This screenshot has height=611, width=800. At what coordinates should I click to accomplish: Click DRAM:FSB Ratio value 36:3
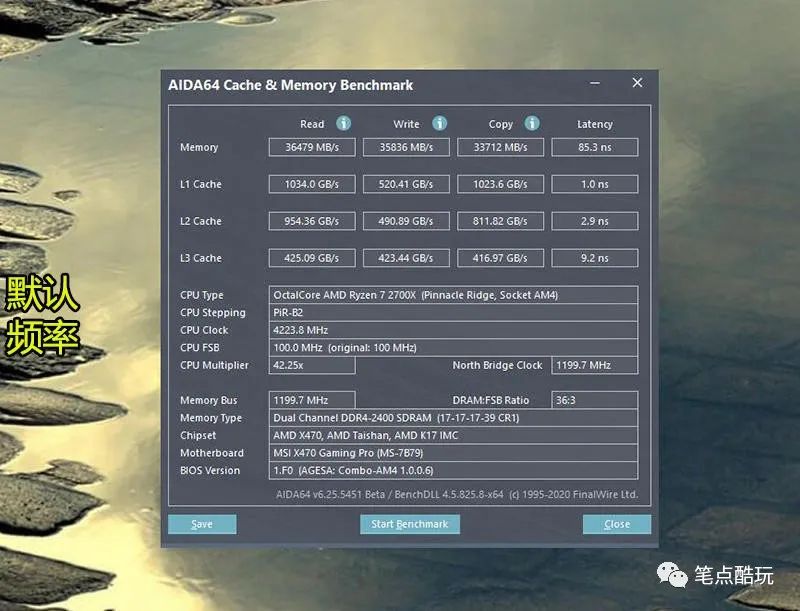[595, 400]
